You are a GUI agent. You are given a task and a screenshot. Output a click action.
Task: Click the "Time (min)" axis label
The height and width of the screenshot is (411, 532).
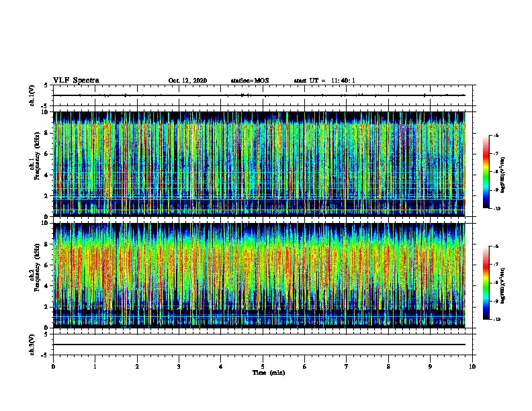click(269, 373)
